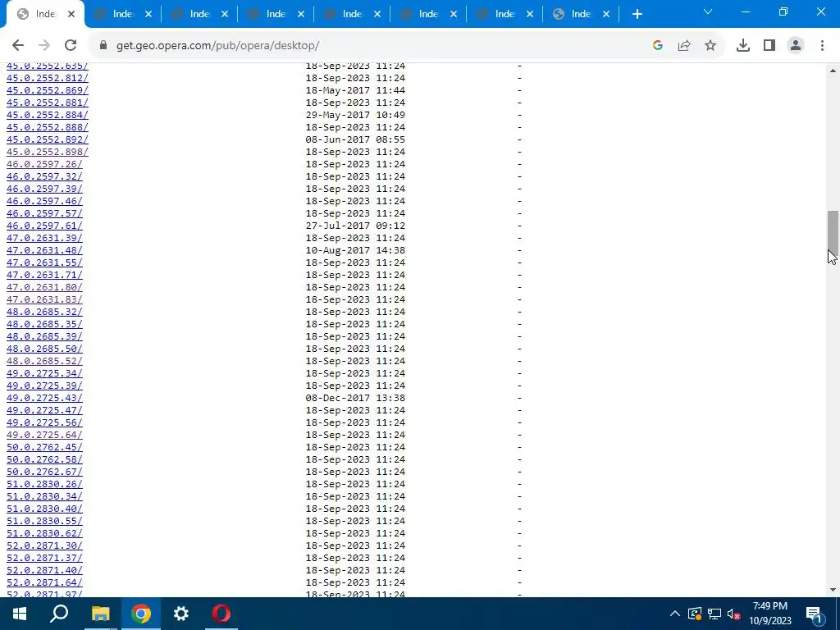This screenshot has height=630, width=840.
Task: Share this page using the share icon
Action: pyautogui.click(x=684, y=46)
